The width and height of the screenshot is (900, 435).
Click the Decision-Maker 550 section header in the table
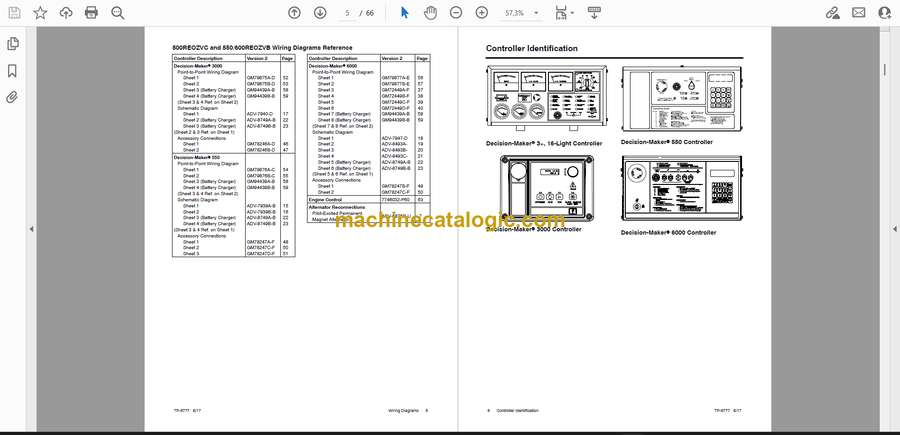coord(197,157)
